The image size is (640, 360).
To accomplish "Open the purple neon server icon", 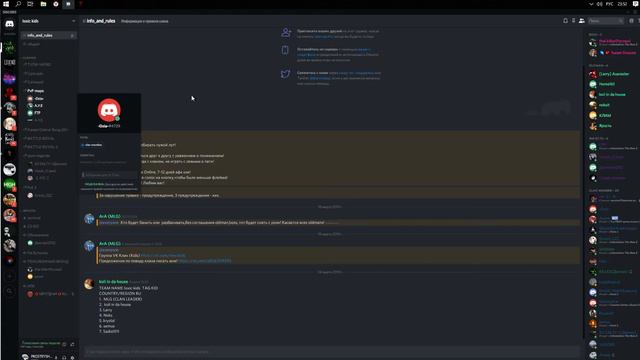I will 9,78.
